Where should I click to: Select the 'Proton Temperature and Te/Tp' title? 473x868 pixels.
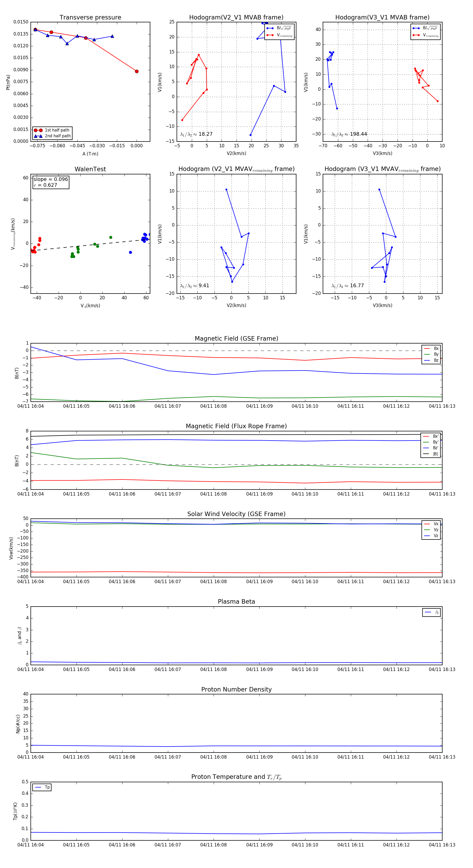pos(236,777)
